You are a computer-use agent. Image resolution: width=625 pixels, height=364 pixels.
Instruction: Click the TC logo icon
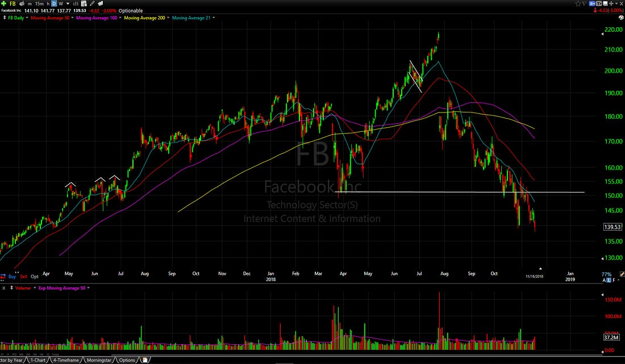[x=598, y=3]
